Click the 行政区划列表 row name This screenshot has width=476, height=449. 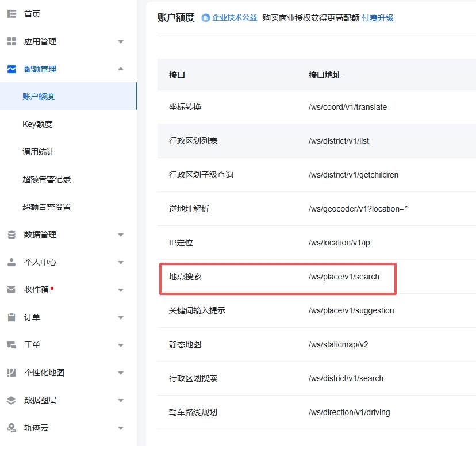pos(193,141)
